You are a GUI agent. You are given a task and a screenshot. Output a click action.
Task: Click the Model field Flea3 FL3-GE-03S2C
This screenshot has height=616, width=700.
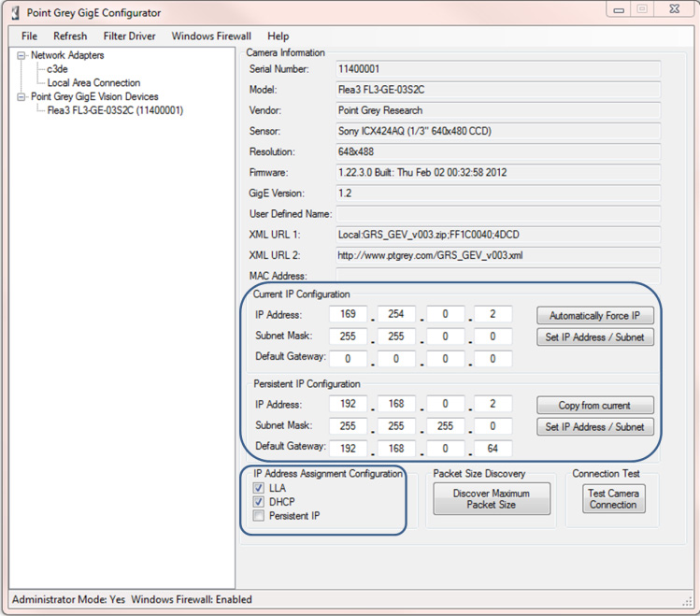tap(498, 90)
